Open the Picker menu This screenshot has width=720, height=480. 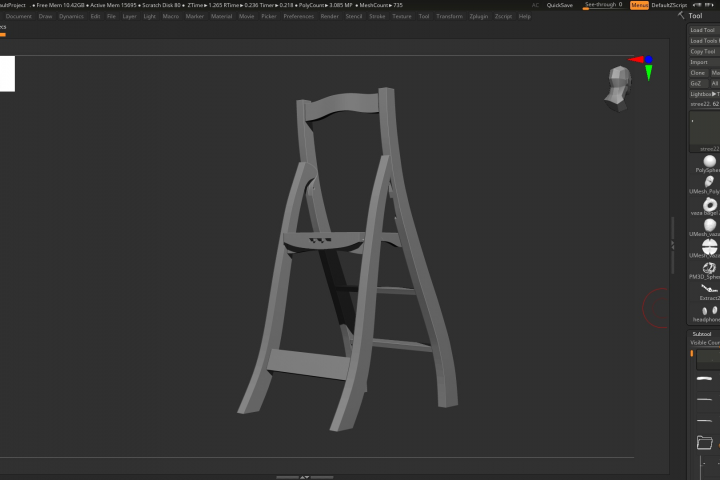tap(269, 16)
